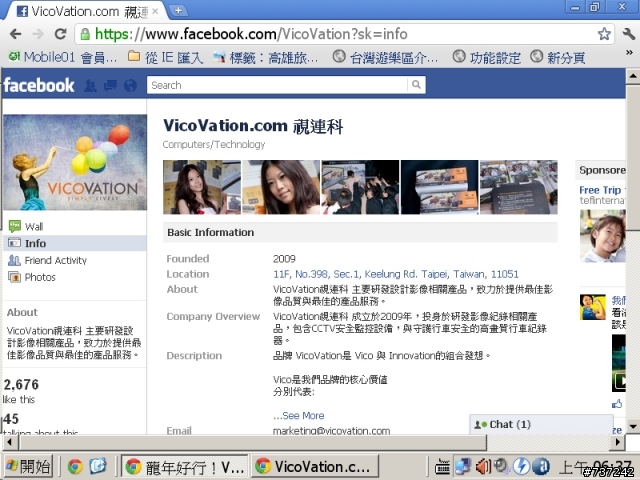Click the sponsored cartoon woman thumbnail
The height and width of the screenshot is (480, 640).
click(x=593, y=307)
